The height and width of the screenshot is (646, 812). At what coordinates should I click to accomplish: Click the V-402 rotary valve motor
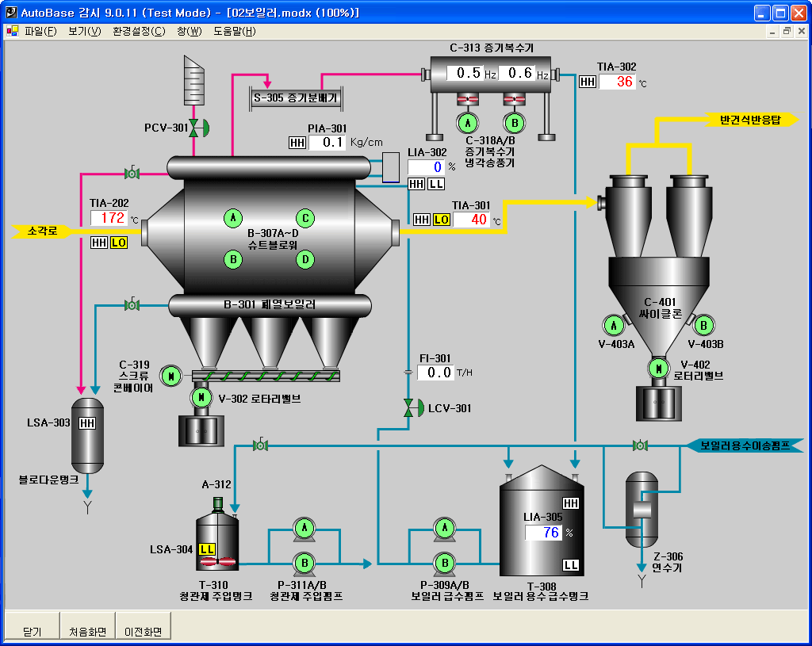[x=657, y=369]
